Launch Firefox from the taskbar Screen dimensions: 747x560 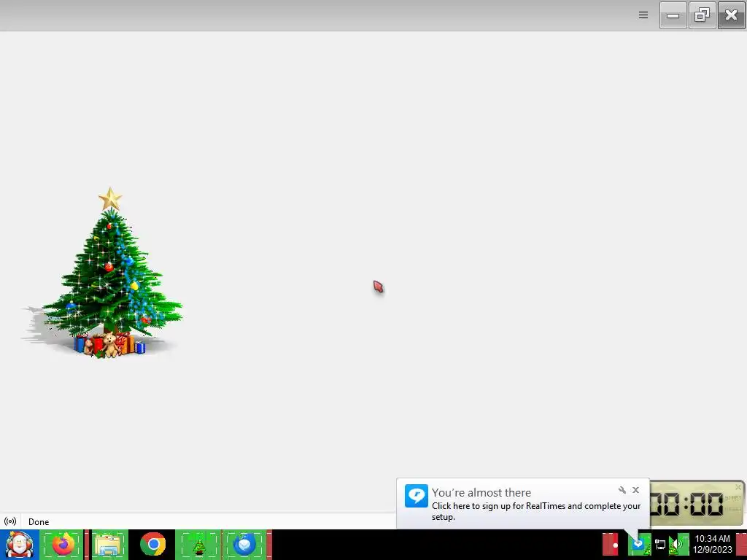point(63,544)
